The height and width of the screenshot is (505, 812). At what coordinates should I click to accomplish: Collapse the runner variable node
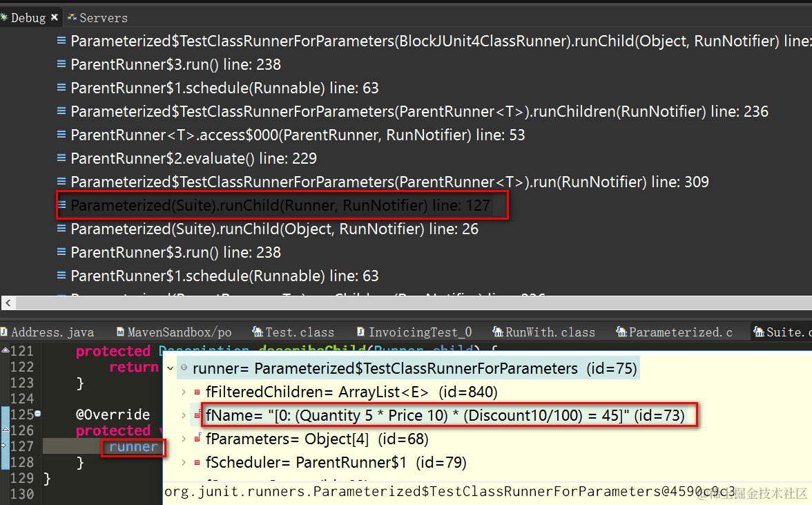click(170, 369)
